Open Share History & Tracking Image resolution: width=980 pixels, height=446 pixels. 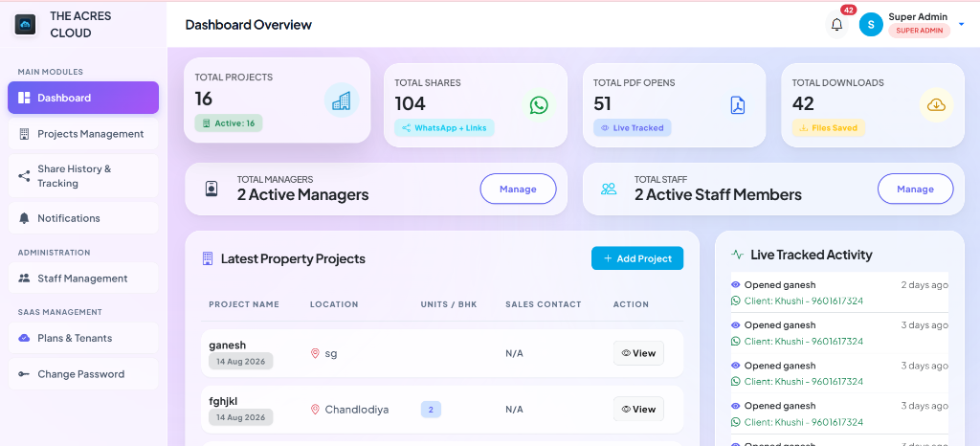tap(83, 176)
